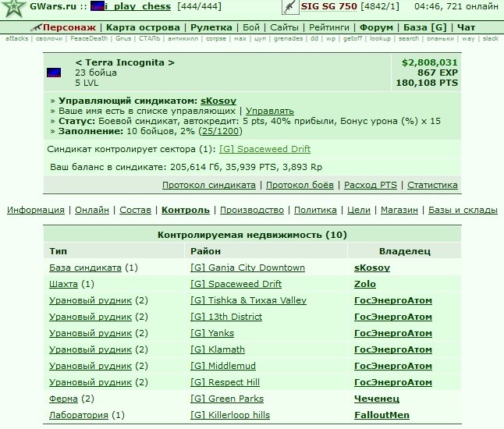Click the syndicate badge before i_play_chess
504x429 pixels.
pos(98,6)
